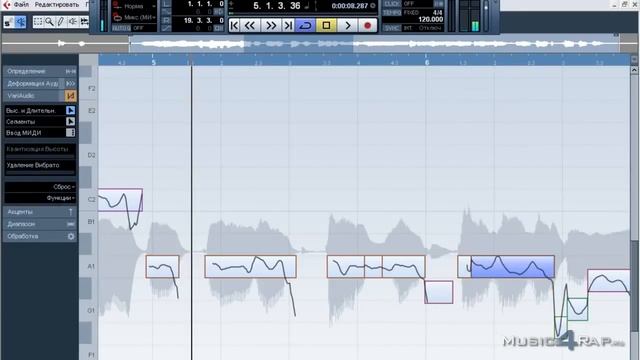
Task: Click the left locator L button
Action: [166, 4]
